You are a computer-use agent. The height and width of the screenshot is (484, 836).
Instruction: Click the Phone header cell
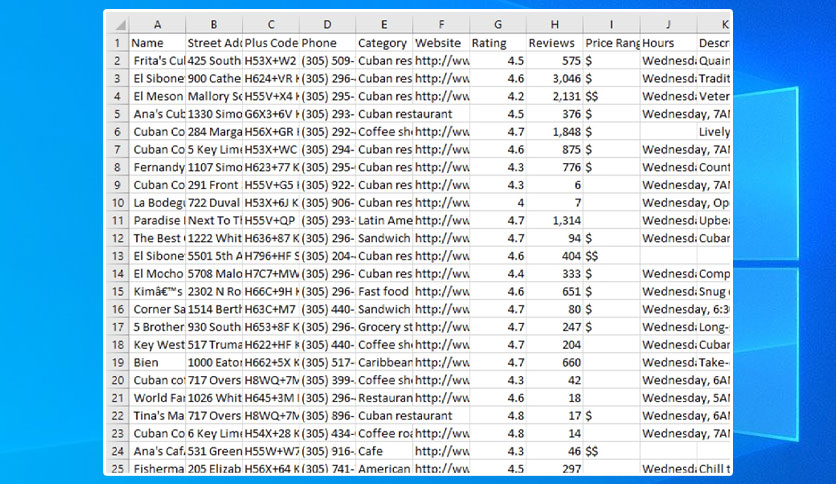[x=327, y=43]
